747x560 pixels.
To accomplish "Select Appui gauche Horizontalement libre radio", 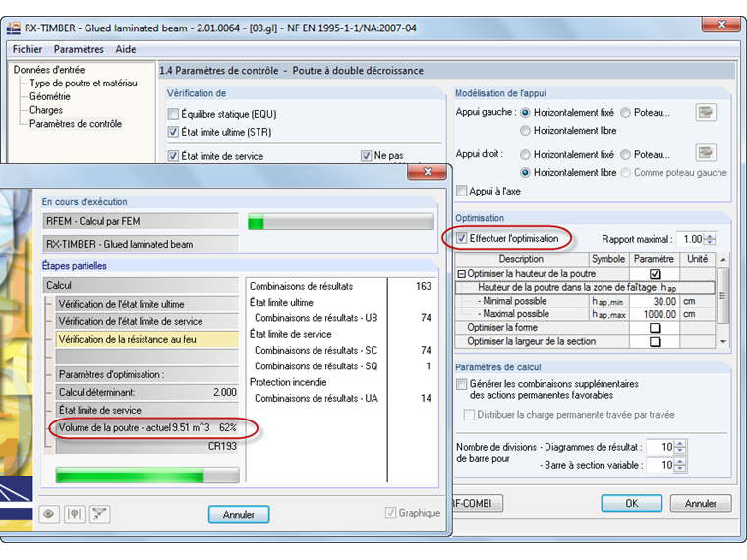I will (x=525, y=131).
